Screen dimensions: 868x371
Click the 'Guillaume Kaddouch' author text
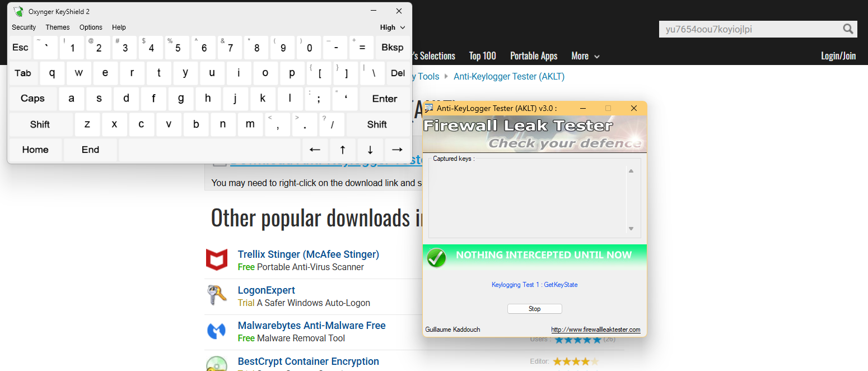pyautogui.click(x=452, y=330)
